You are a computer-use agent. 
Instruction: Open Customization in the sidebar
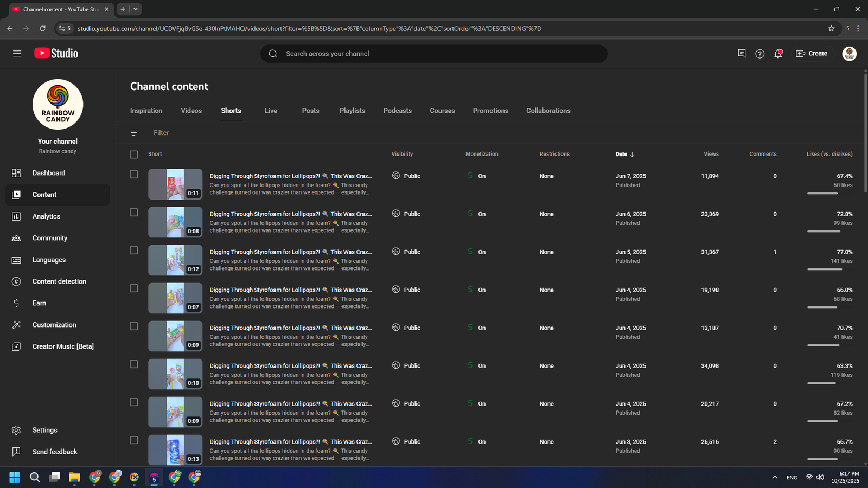pos(54,325)
